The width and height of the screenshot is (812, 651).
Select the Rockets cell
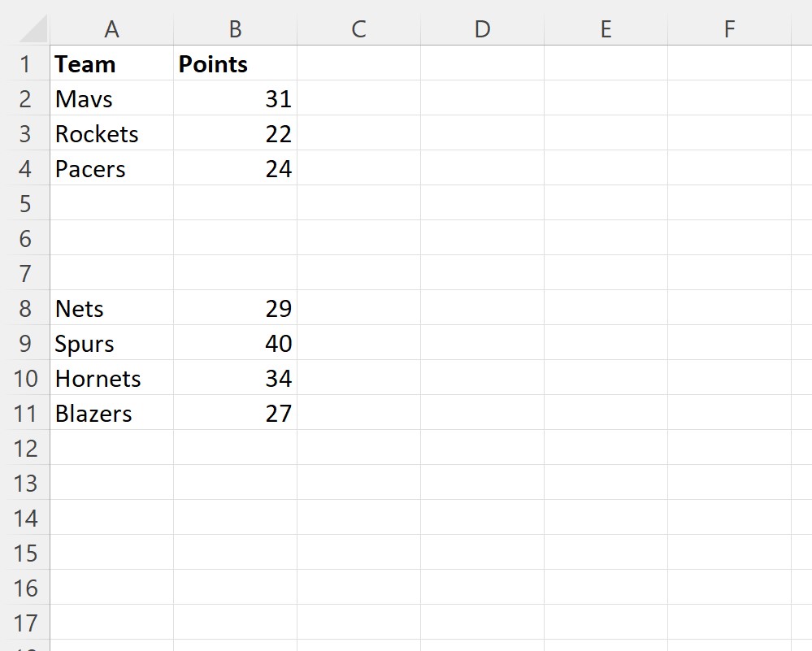[x=111, y=133]
